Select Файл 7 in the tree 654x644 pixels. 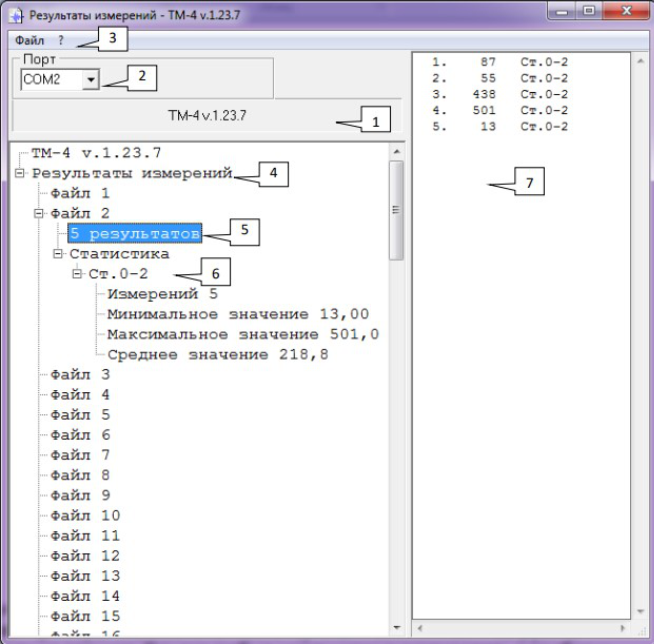click(80, 455)
